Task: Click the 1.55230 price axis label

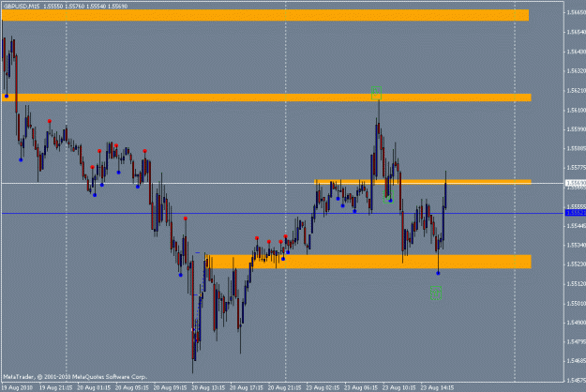Action: (576, 264)
